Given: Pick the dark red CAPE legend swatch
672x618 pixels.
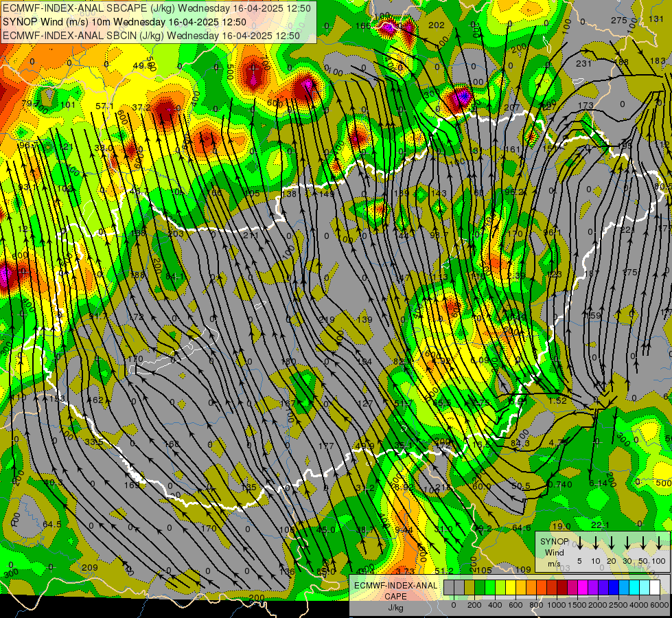Looking at the screenshot, I should pos(562,588).
